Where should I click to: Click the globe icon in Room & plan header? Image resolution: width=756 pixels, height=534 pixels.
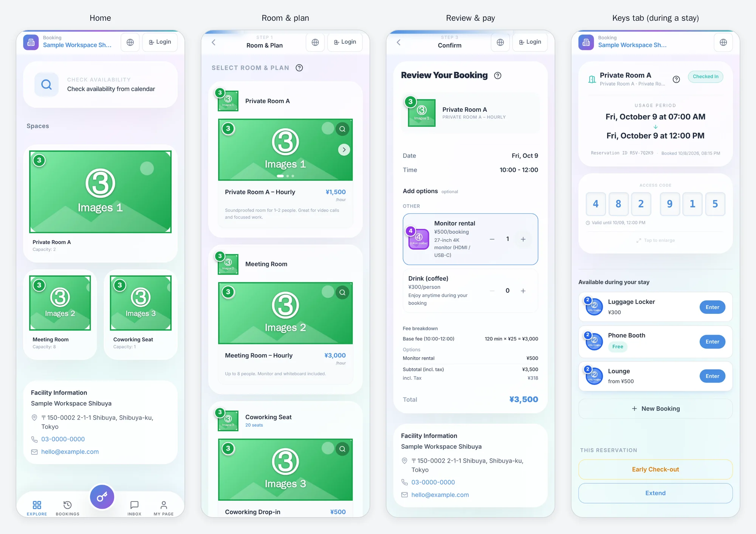coord(315,42)
